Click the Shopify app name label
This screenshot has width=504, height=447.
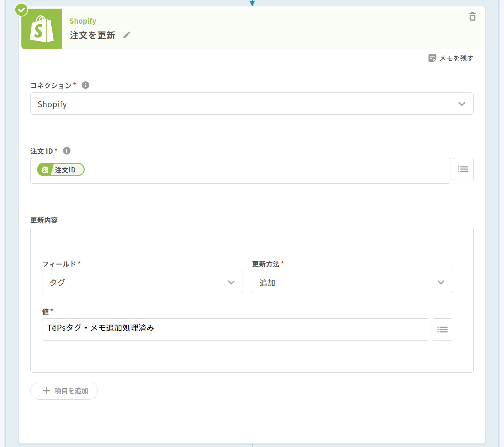(83, 21)
